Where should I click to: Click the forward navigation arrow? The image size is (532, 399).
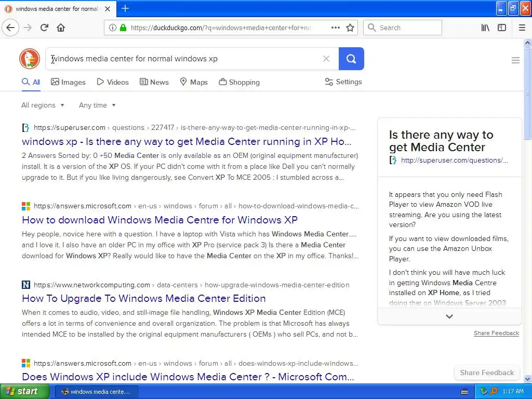pos(28,28)
